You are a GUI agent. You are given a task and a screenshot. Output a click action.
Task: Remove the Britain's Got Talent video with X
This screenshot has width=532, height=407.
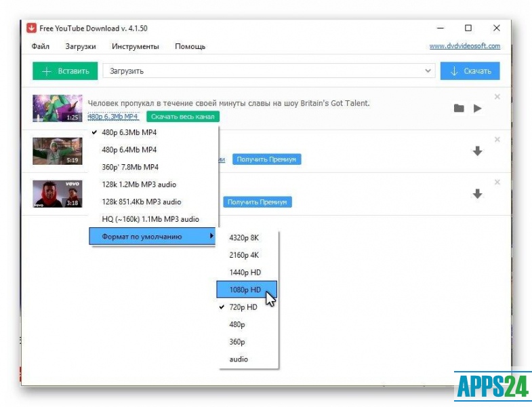pos(497,97)
